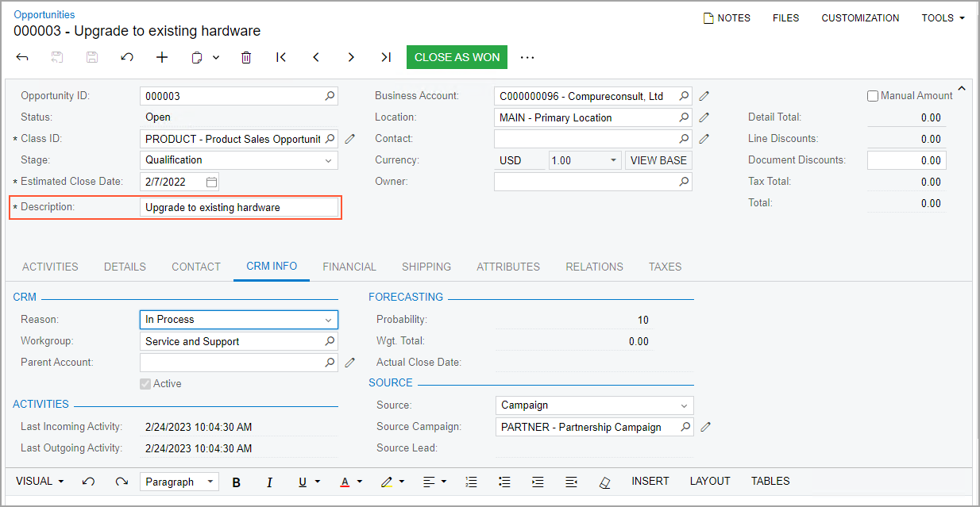Click the Undo icon in the top toolbar
Image resolution: width=980 pixels, height=507 pixels.
click(x=127, y=57)
